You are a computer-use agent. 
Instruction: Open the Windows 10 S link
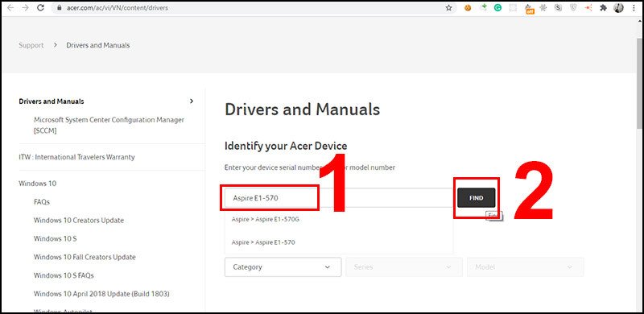click(55, 239)
